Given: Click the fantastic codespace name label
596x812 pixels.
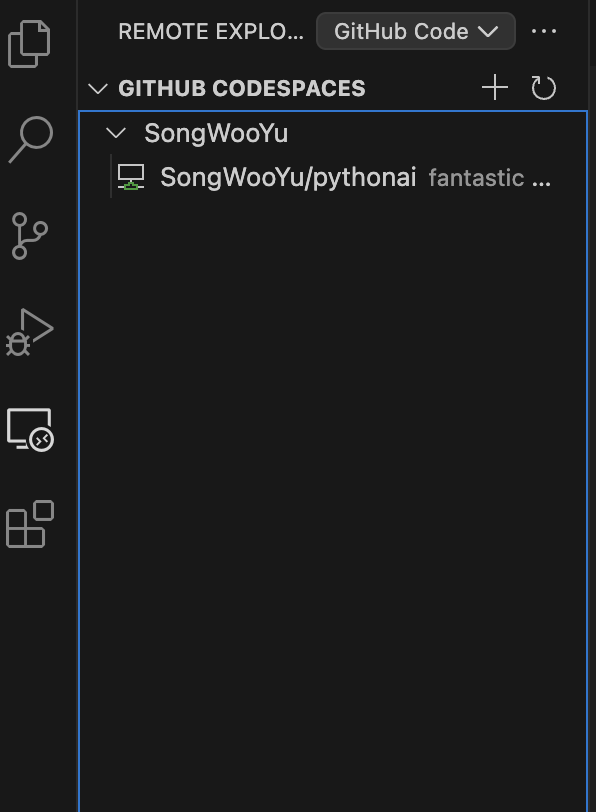Looking at the screenshot, I should coord(489,178).
